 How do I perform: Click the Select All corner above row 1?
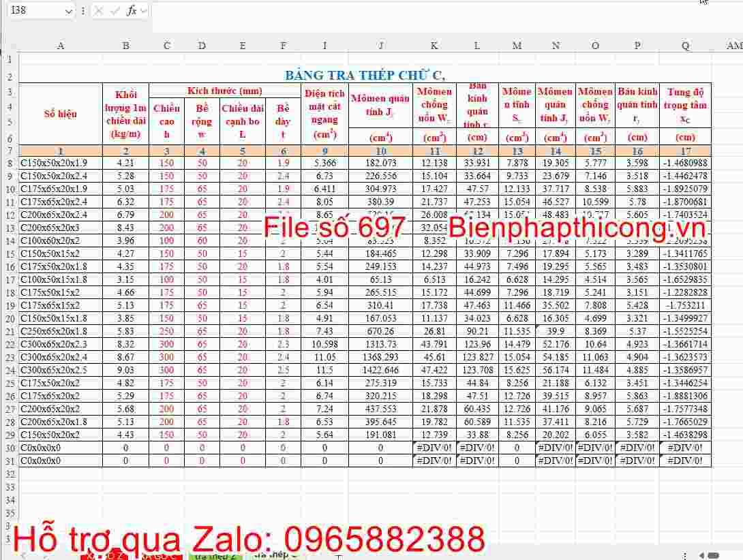(x=9, y=46)
